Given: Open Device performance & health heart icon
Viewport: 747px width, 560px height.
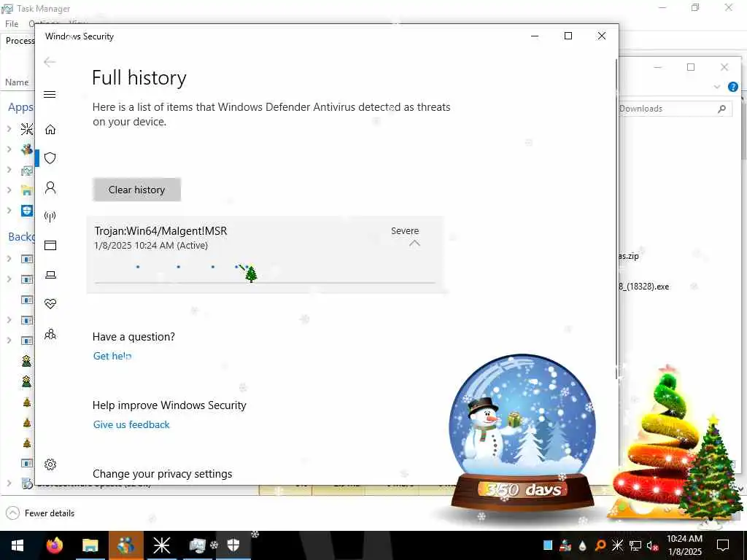Looking at the screenshot, I should tap(50, 304).
